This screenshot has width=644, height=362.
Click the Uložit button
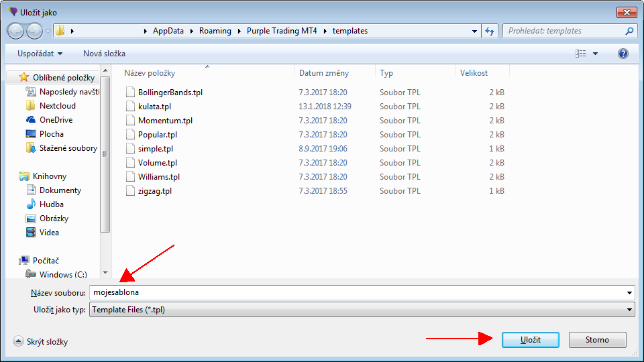[530, 340]
